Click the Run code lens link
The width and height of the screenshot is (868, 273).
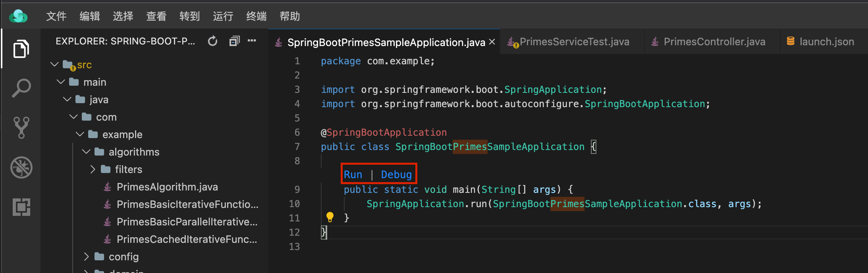coord(353,175)
